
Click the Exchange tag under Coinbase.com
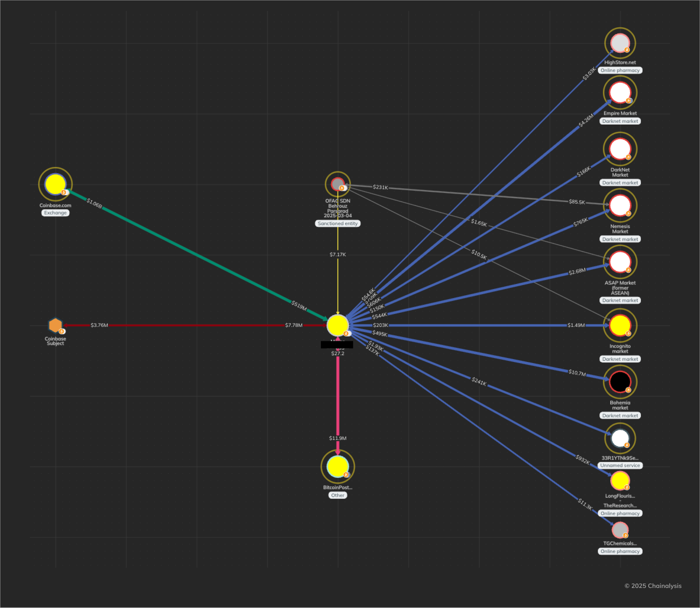55,213
